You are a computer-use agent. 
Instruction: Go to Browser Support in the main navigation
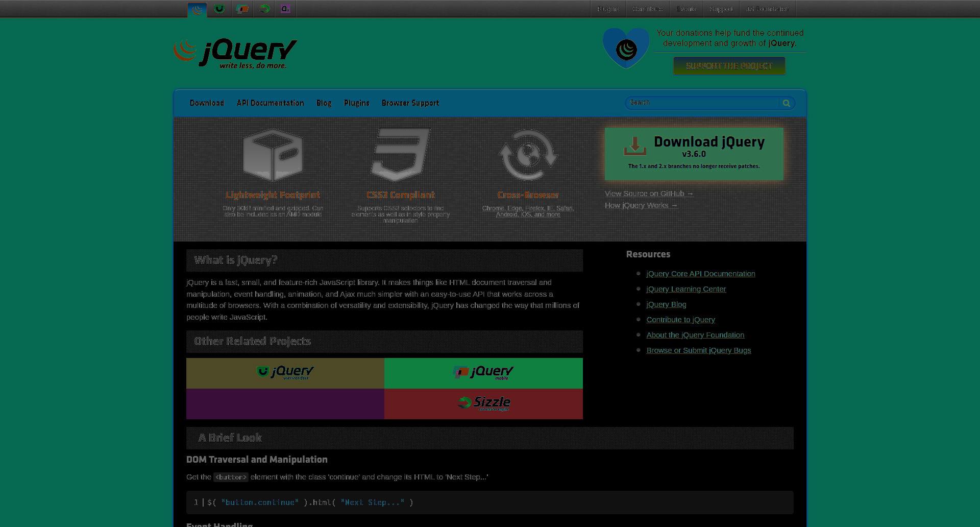[410, 103]
